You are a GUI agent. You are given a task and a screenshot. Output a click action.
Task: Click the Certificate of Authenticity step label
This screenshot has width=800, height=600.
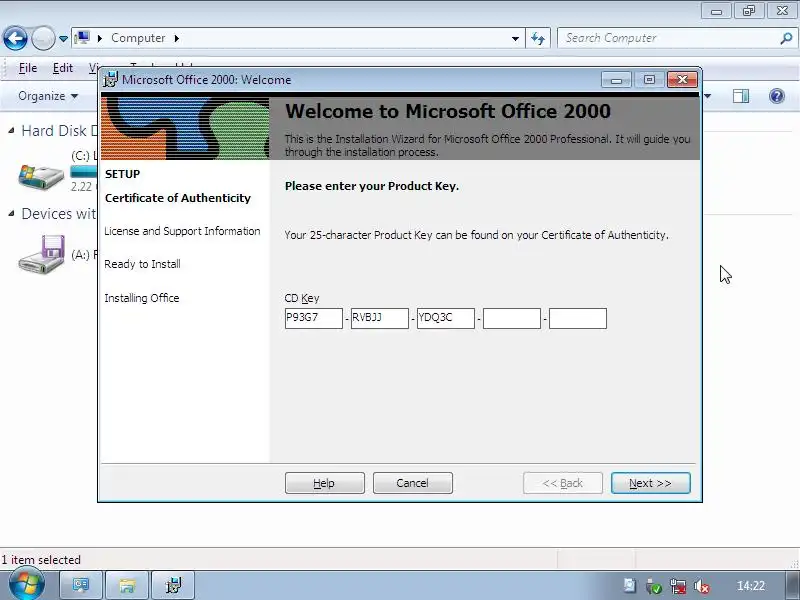click(x=178, y=198)
